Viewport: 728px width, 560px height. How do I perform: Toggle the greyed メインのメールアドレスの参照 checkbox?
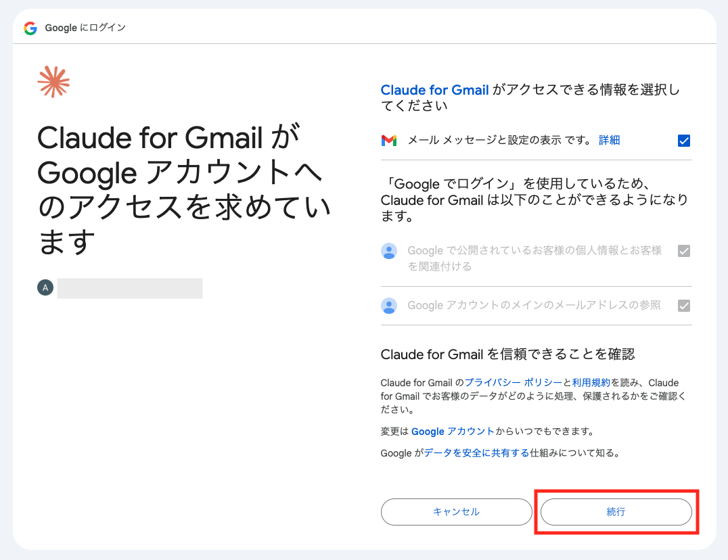click(x=684, y=306)
